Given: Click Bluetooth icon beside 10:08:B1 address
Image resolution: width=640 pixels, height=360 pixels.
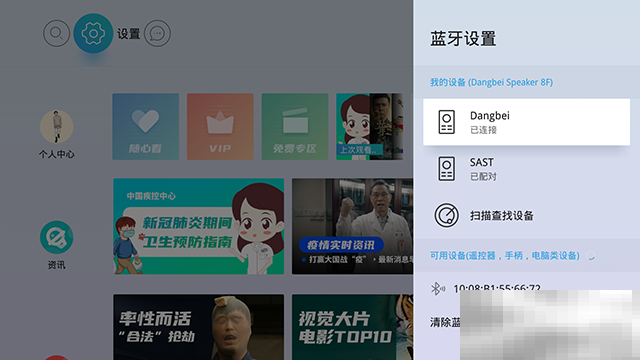Looking at the screenshot, I should pos(438,289).
